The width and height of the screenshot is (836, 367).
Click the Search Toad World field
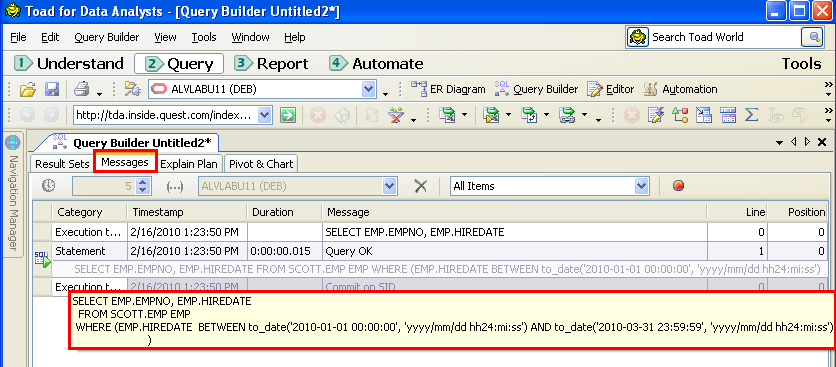[x=724, y=37]
